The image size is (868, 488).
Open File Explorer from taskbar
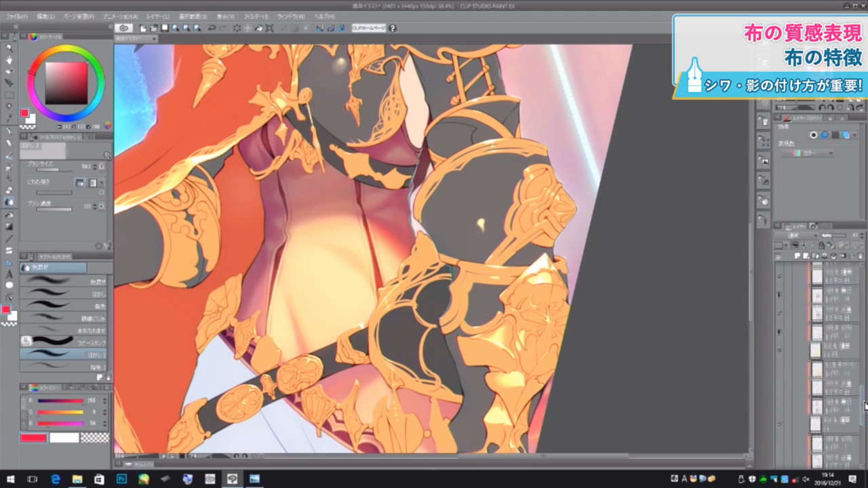point(77,479)
